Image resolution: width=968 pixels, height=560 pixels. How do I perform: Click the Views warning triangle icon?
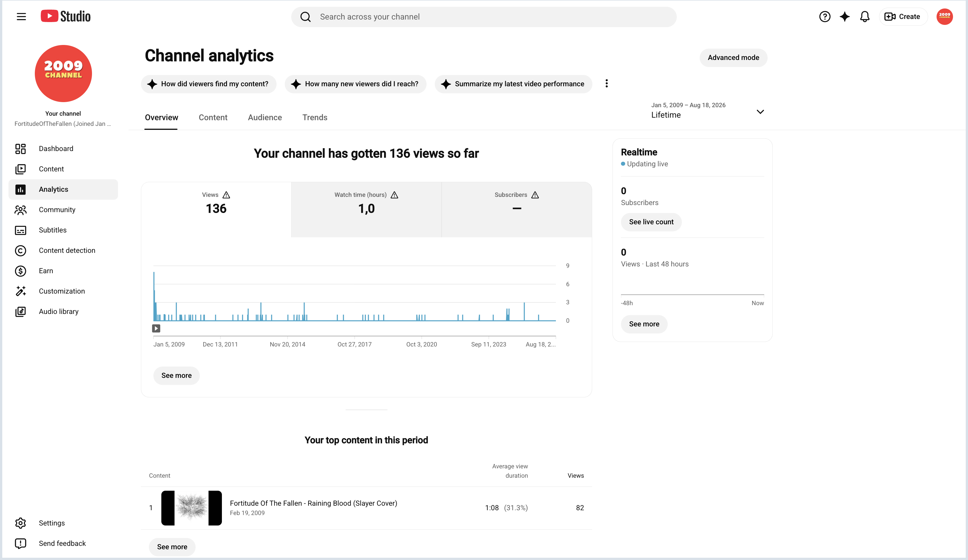pyautogui.click(x=226, y=195)
